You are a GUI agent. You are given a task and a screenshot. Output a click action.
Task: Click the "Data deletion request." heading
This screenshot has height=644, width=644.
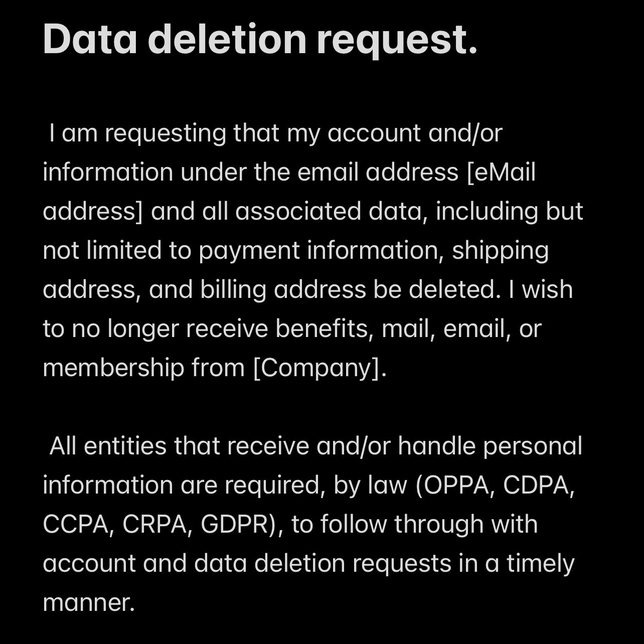260,39
